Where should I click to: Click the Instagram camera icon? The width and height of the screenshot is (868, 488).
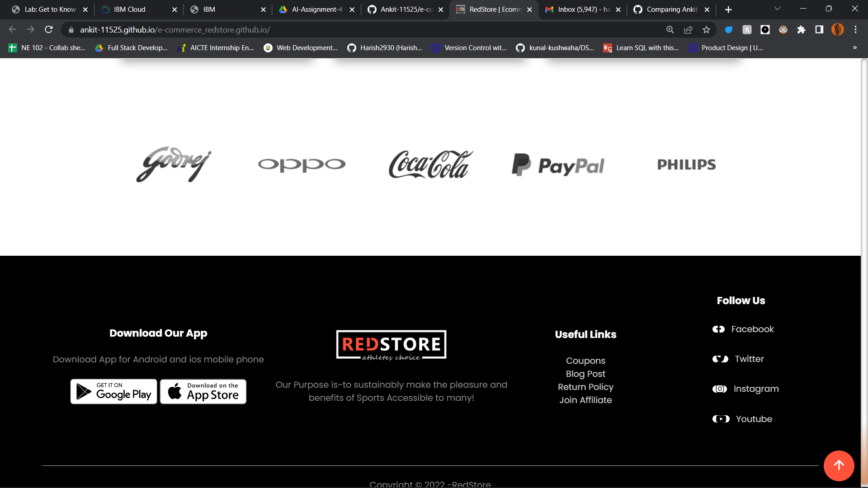(720, 389)
